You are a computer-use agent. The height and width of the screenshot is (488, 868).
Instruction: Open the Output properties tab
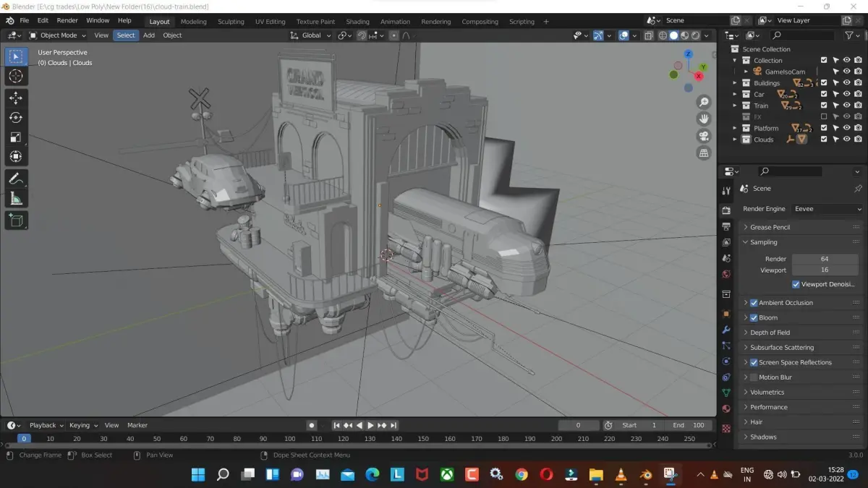[x=726, y=226]
